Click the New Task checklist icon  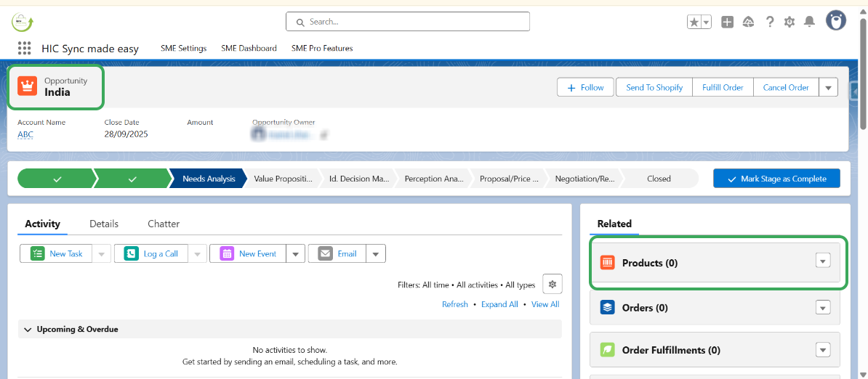pyautogui.click(x=38, y=253)
